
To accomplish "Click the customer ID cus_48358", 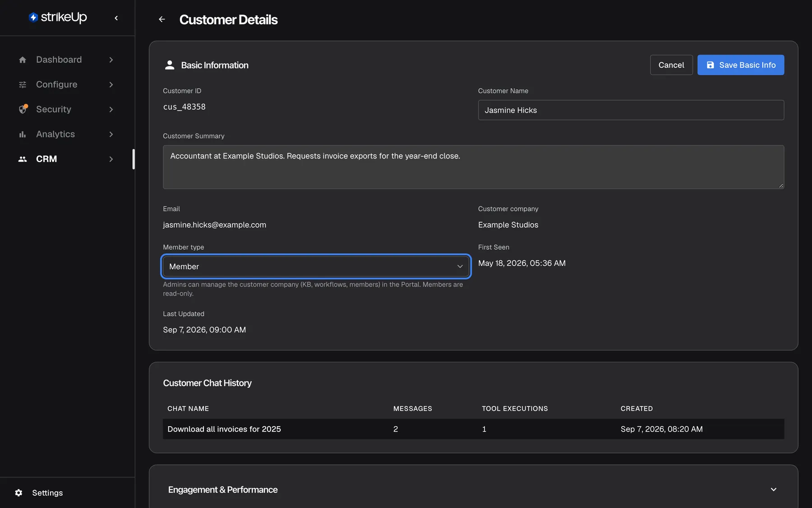I will pos(184,107).
